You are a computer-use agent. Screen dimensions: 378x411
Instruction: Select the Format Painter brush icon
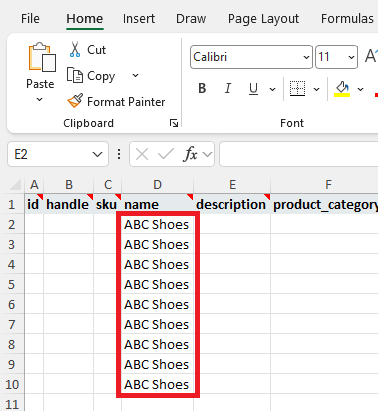[x=75, y=101]
